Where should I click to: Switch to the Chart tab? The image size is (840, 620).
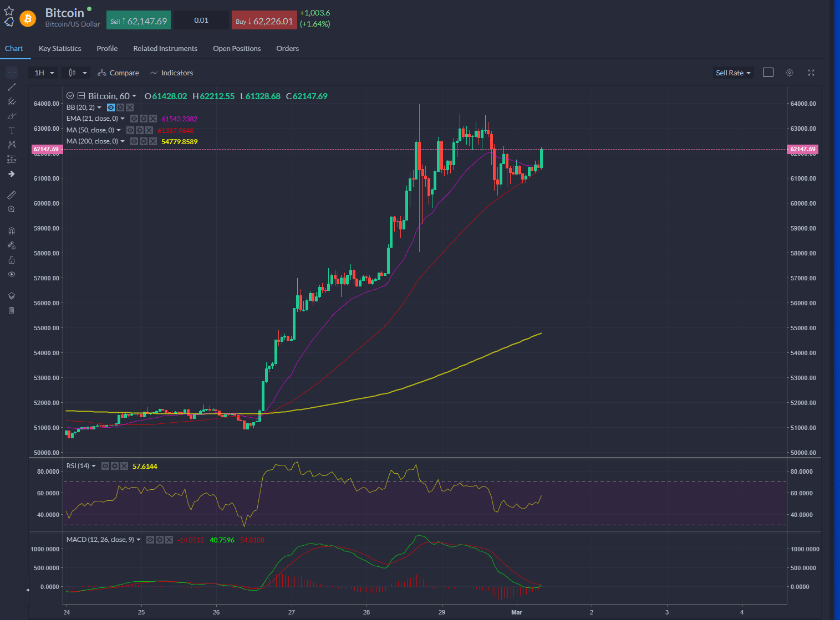(14, 49)
